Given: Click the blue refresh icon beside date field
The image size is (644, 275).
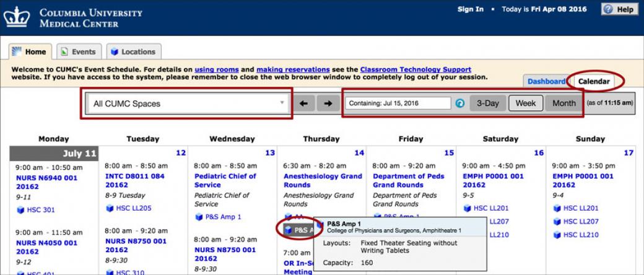Looking at the screenshot, I should click(x=461, y=103).
